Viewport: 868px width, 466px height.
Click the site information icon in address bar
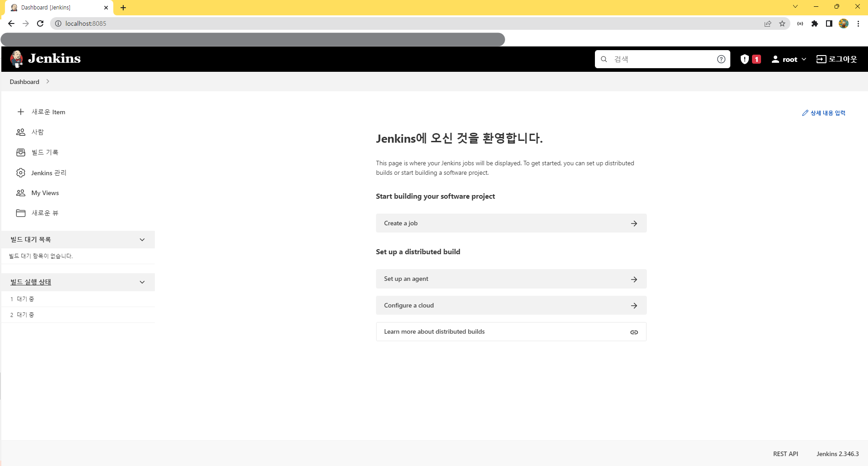point(58,23)
